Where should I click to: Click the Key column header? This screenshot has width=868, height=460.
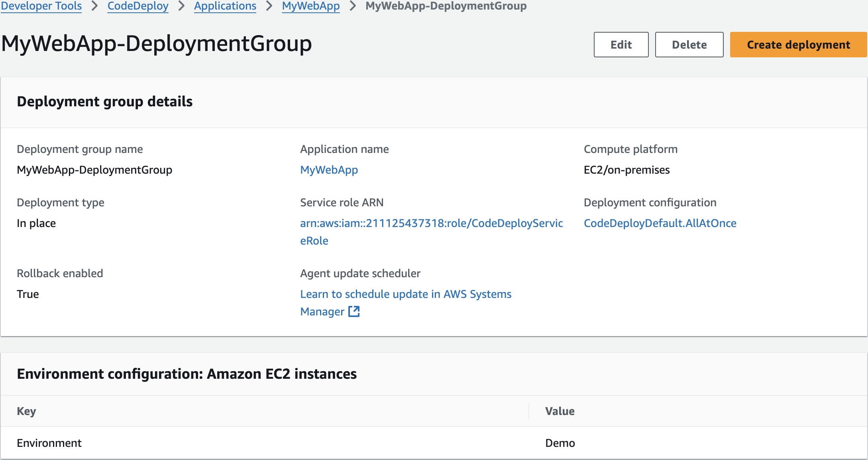(26, 411)
